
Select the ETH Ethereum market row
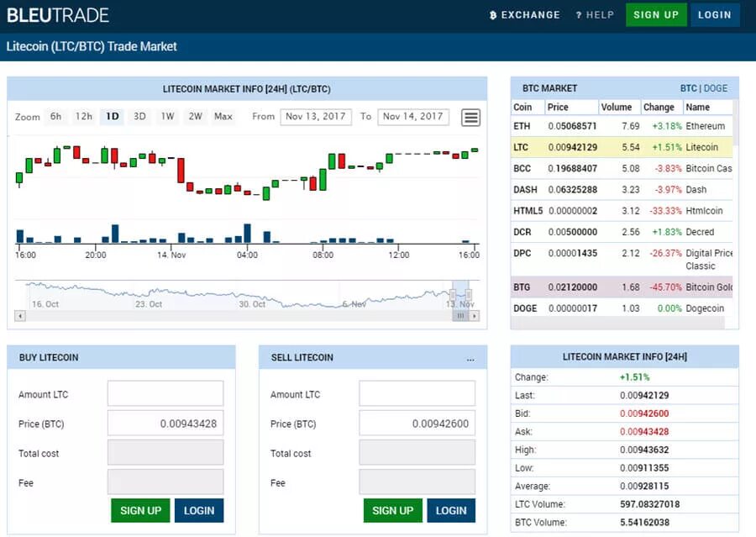(x=622, y=126)
